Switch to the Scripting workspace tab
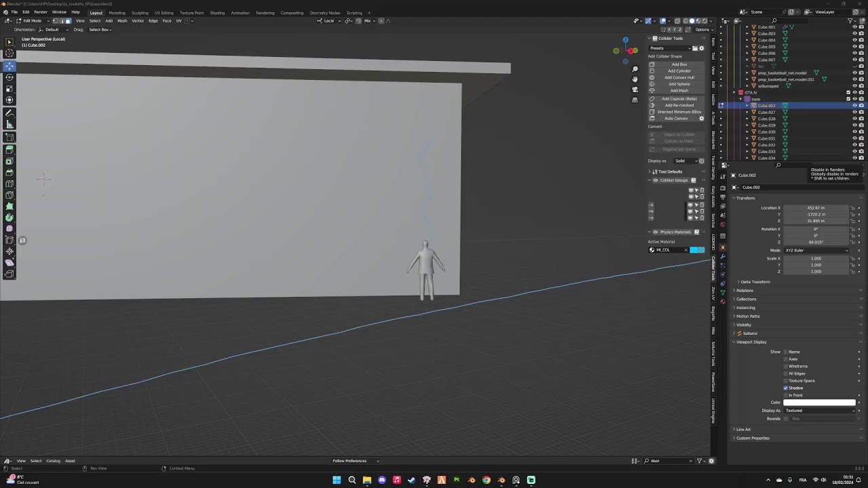 (354, 12)
